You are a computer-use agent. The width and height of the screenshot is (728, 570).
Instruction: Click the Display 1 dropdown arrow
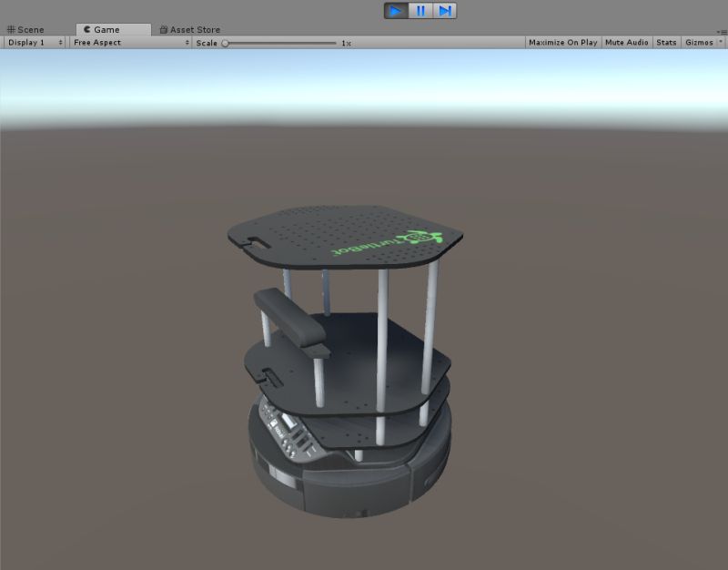59,42
